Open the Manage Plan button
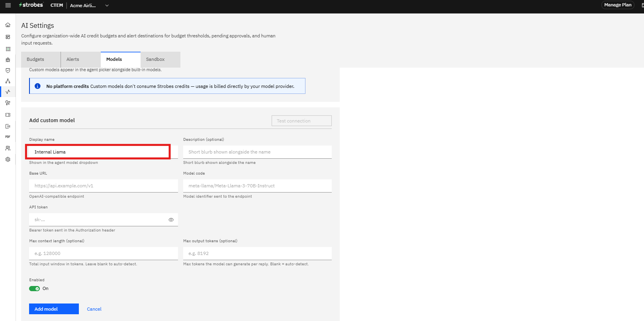Viewport: 644px width, 321px height. [618, 5]
